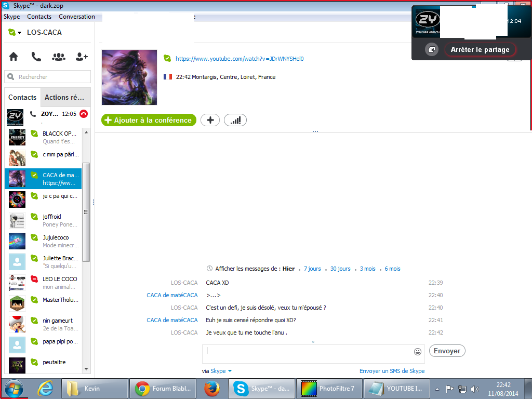The height and width of the screenshot is (399, 532).
Task: Click the network tray icon
Action: [x=462, y=389]
